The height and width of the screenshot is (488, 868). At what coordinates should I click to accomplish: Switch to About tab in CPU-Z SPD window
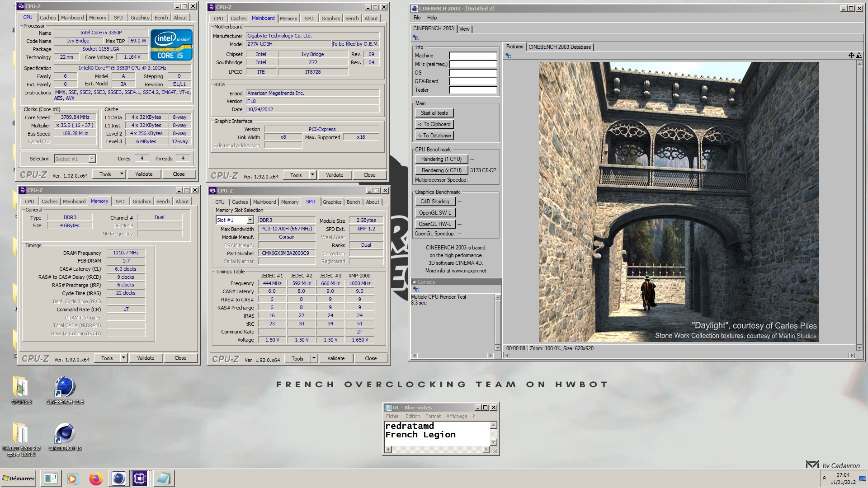tap(373, 202)
